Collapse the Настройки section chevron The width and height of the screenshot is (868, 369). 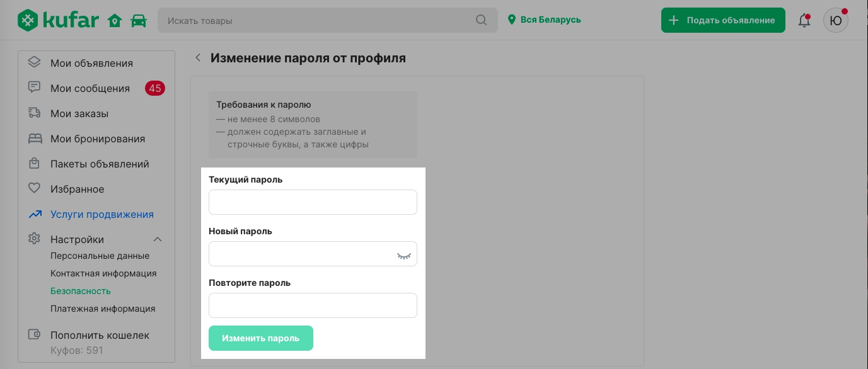point(158,239)
